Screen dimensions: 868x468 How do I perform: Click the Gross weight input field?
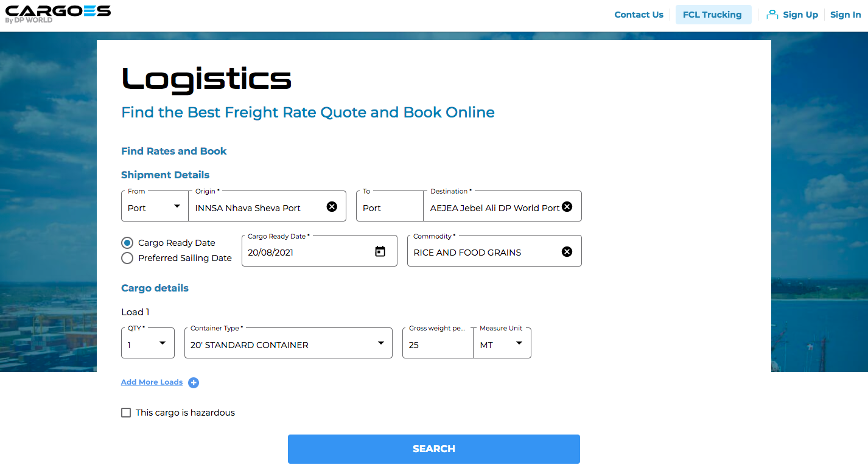coord(435,344)
